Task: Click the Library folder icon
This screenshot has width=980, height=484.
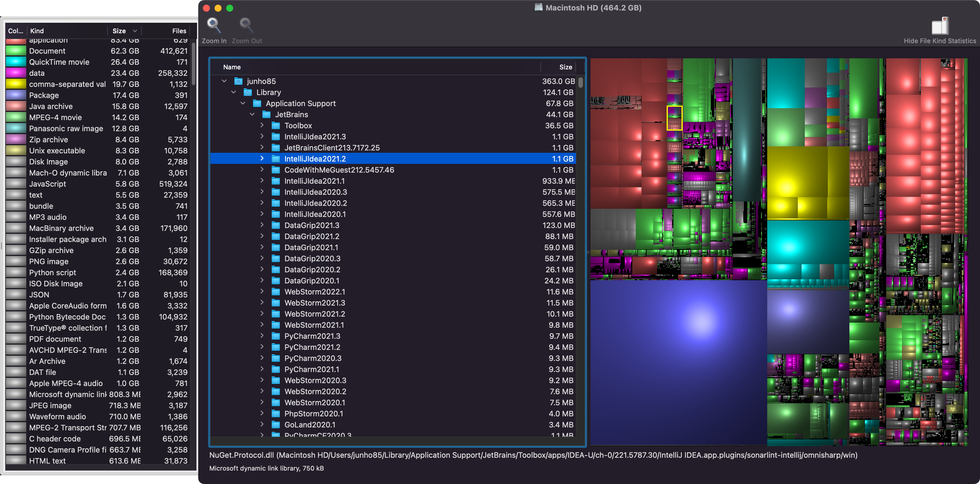Action: click(248, 92)
